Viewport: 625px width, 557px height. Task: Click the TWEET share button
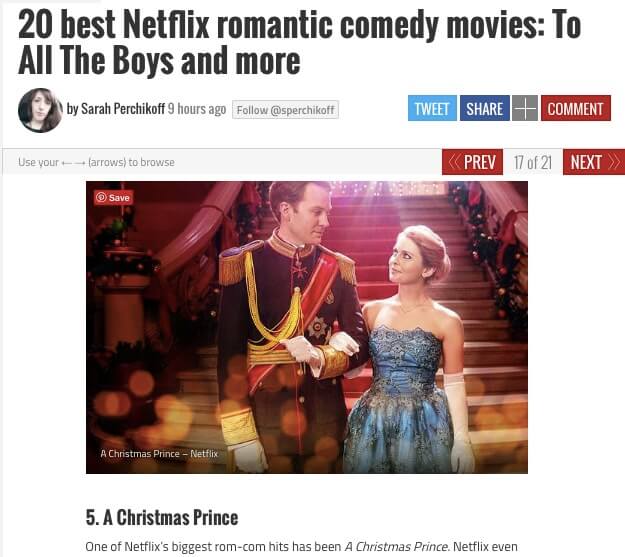432,108
